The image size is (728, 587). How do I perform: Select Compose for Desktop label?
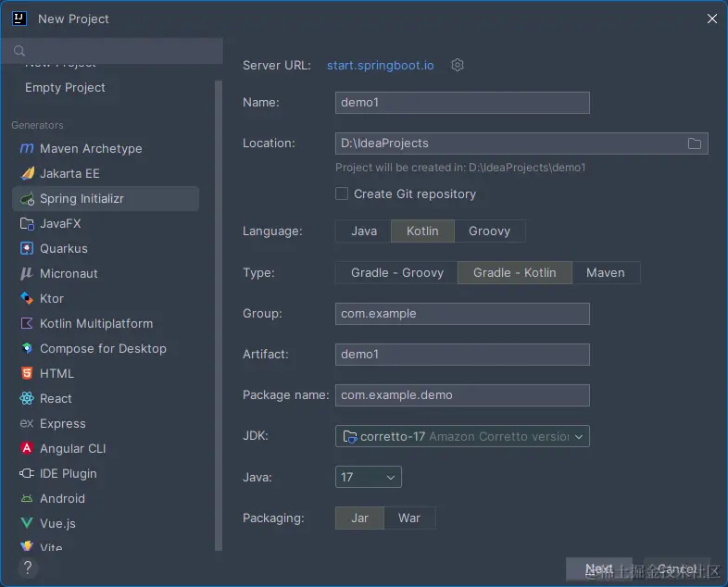click(103, 348)
